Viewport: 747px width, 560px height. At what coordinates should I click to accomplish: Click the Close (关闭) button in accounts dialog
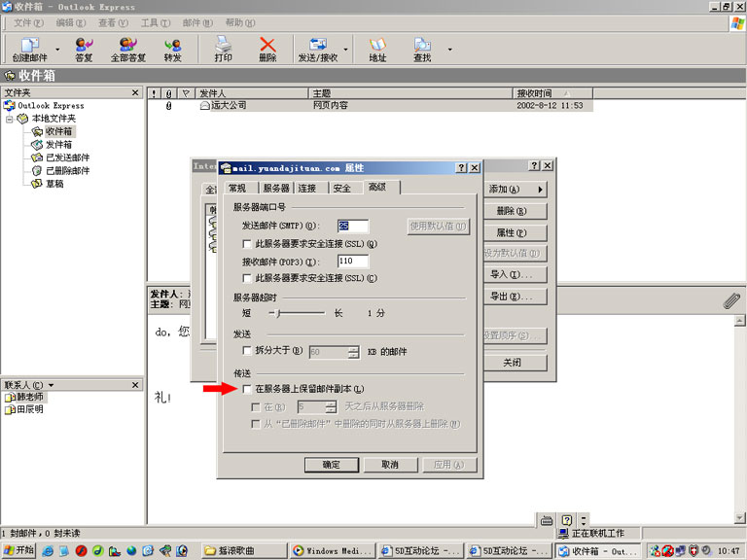(x=515, y=363)
